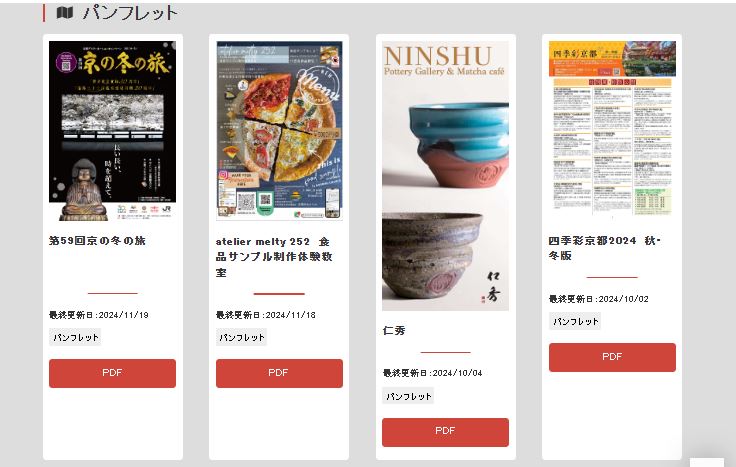The image size is (736, 467).
Task: Open the NINSHU pottery cover thumbnail
Action: (445, 176)
